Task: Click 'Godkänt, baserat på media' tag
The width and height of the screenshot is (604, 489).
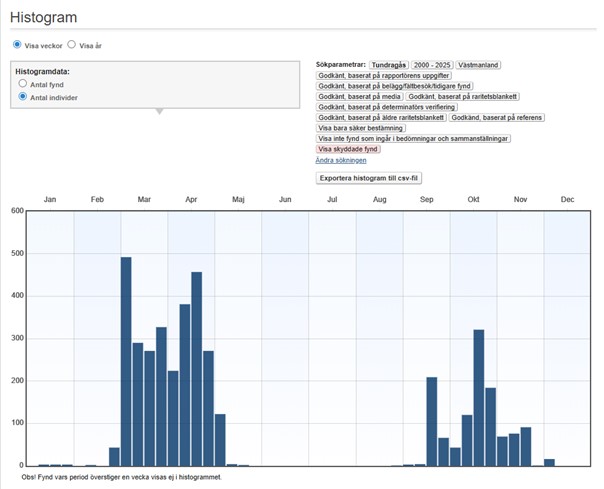Action: pos(358,96)
